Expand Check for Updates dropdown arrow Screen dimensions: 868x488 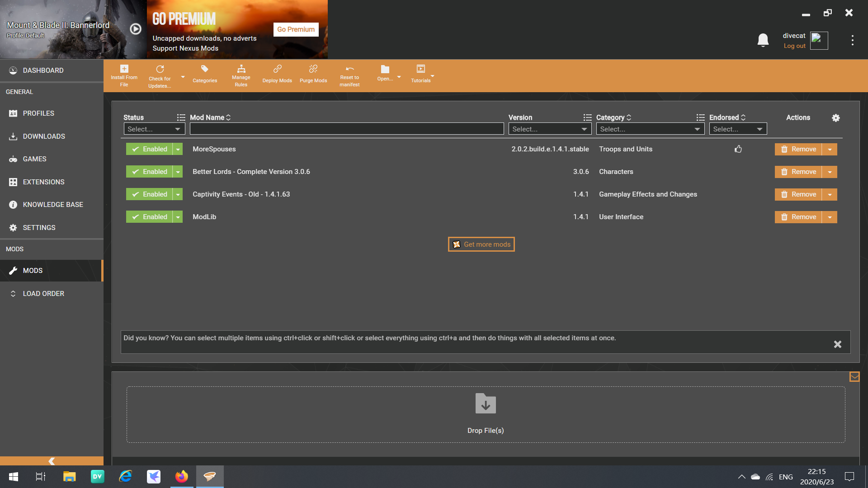pos(183,77)
